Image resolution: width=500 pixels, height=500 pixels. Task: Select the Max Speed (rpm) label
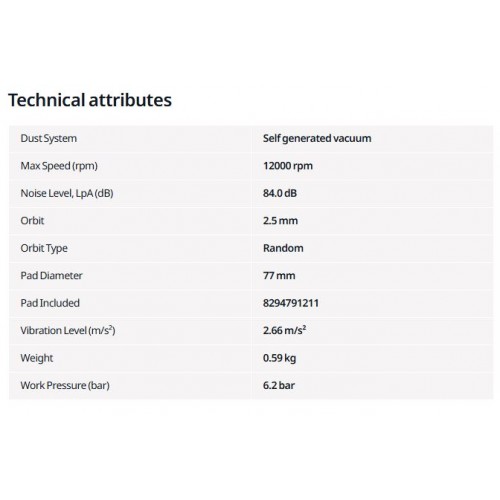click(x=59, y=166)
